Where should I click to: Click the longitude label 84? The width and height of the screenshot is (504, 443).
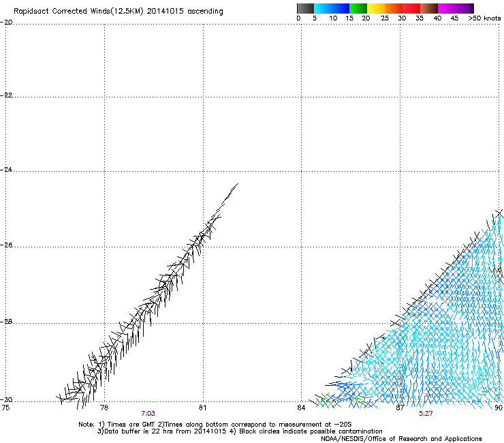301,408
